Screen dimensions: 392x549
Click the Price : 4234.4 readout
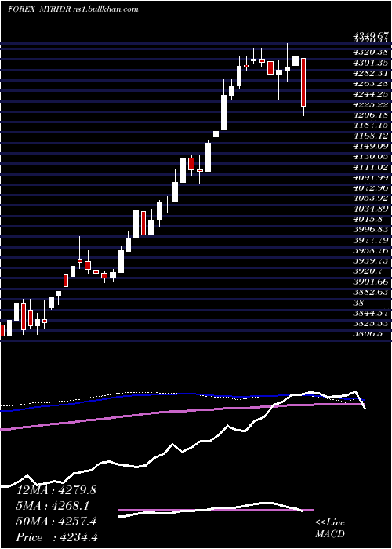pyautogui.click(x=56, y=537)
